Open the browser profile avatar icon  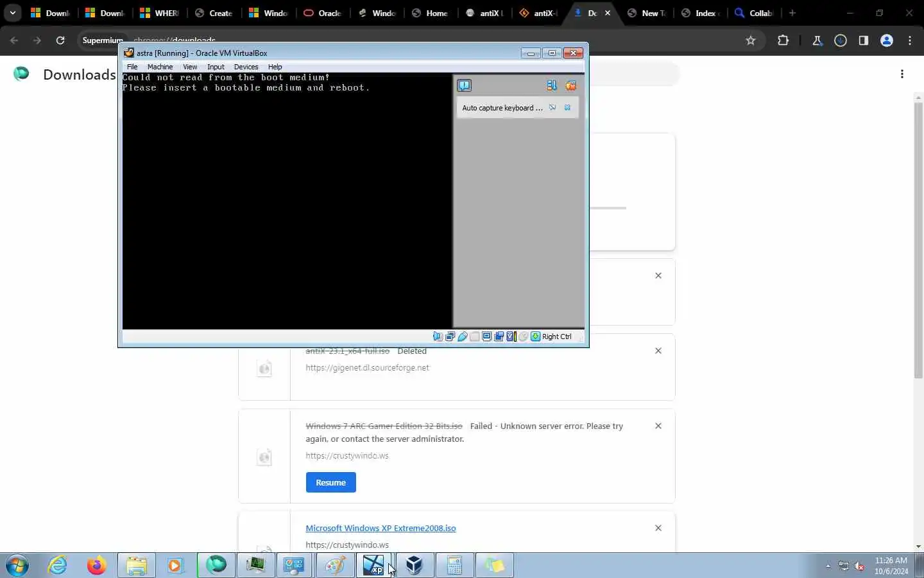pyautogui.click(x=887, y=40)
